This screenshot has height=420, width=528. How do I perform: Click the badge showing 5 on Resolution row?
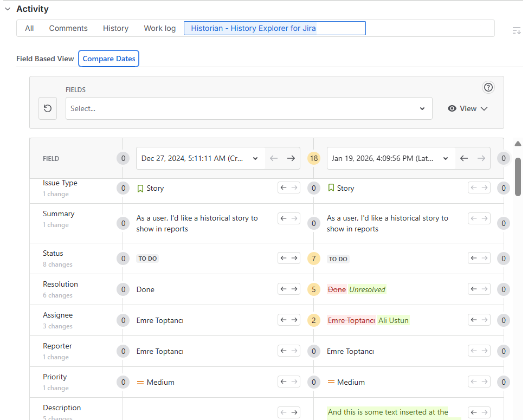click(x=314, y=289)
